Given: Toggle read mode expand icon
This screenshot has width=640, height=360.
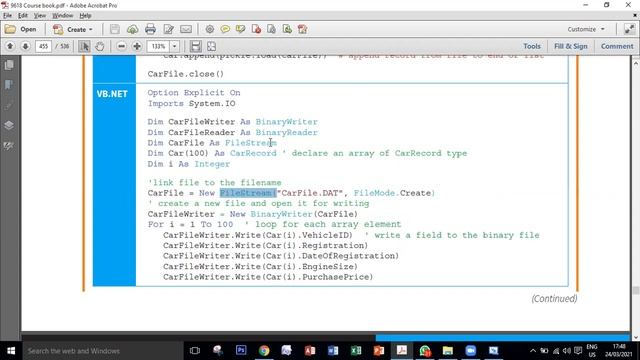Looking at the screenshot, I should tap(629, 29).
